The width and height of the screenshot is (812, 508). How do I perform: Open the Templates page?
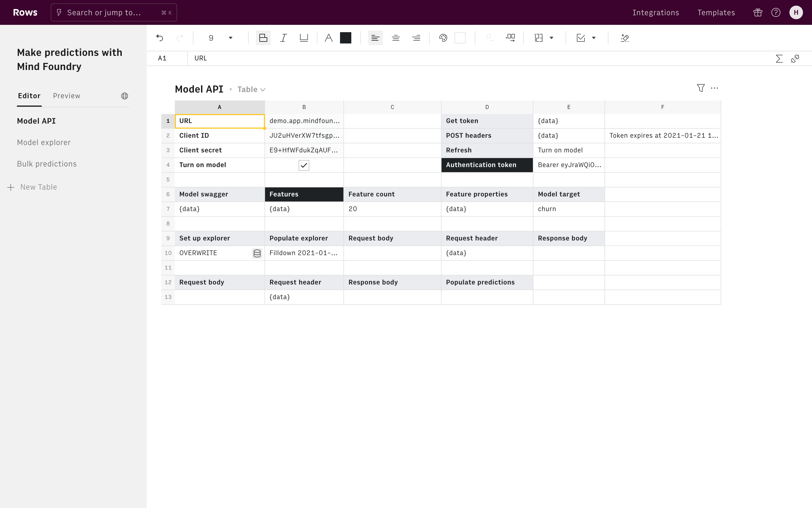click(x=716, y=12)
